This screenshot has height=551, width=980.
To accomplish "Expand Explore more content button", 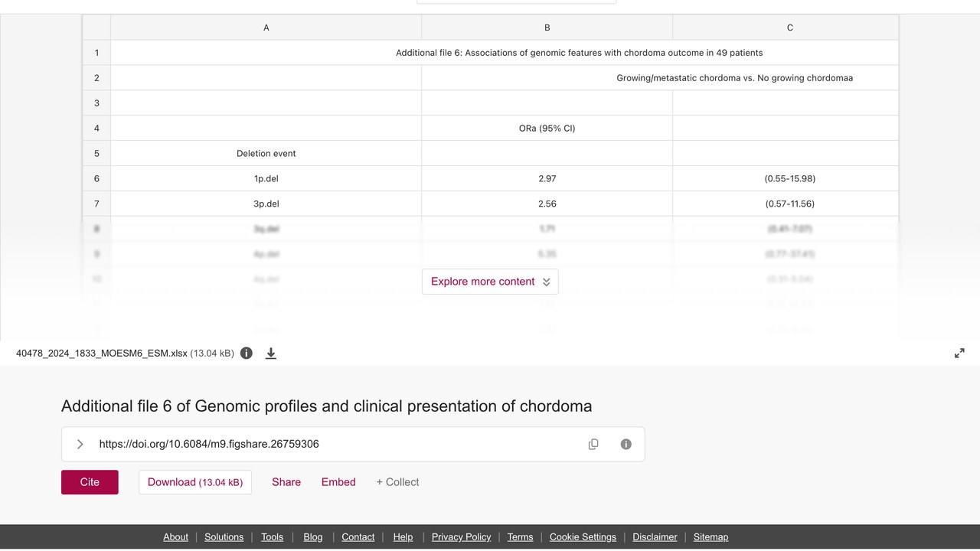I will (490, 282).
